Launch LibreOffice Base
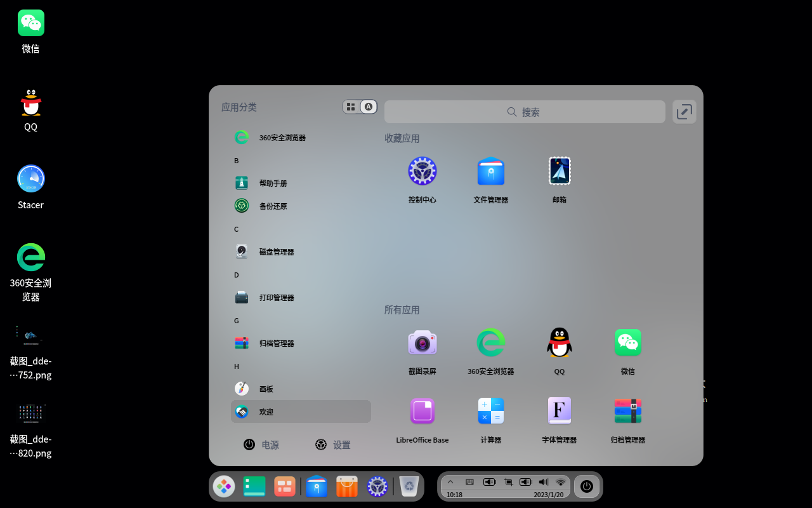The image size is (812, 508). (422, 410)
